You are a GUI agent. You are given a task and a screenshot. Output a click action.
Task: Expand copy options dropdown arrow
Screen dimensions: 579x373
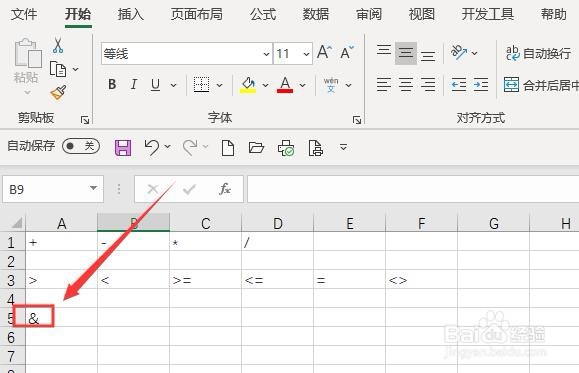tap(75, 69)
